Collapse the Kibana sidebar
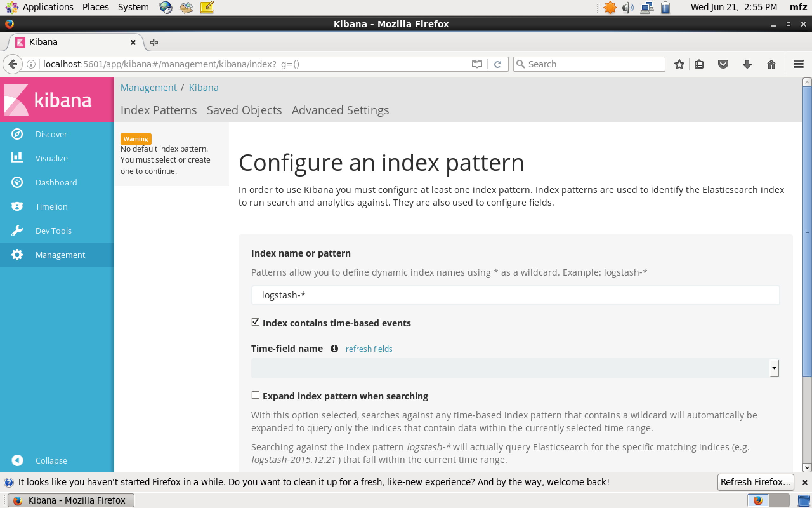812x508 pixels. [57, 460]
